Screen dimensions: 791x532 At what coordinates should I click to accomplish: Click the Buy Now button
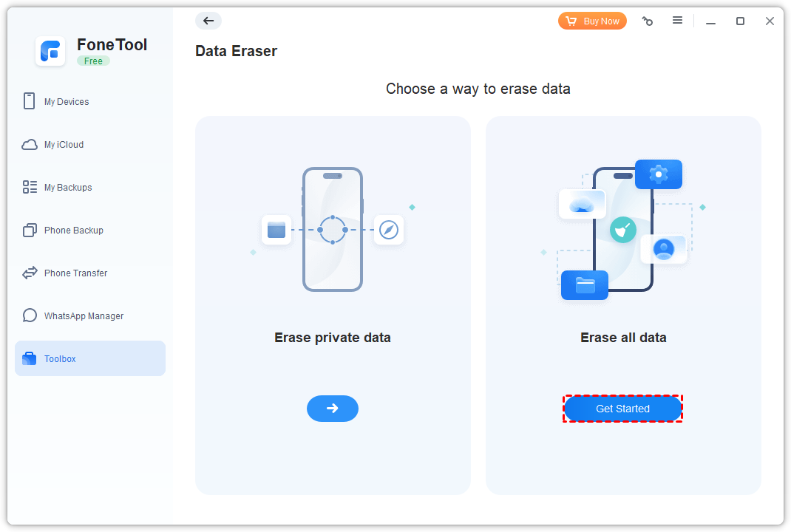(x=592, y=21)
